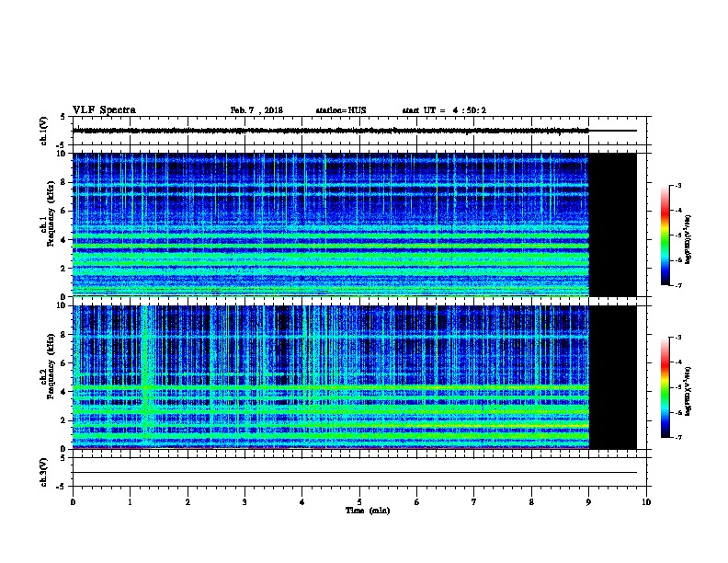Image resolution: width=728 pixels, height=563 pixels.
Task: Click the ch.1 voltage waveform trace
Action: [x=331, y=131]
